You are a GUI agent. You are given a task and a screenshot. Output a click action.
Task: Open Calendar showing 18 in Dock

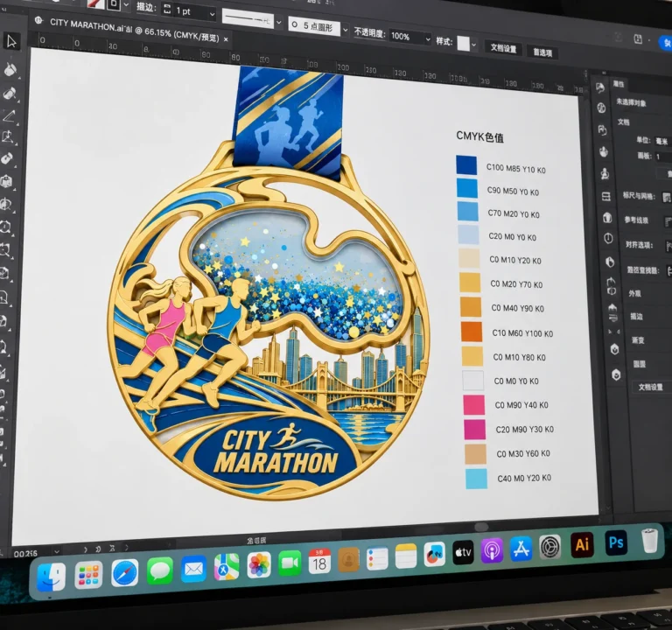point(319,562)
